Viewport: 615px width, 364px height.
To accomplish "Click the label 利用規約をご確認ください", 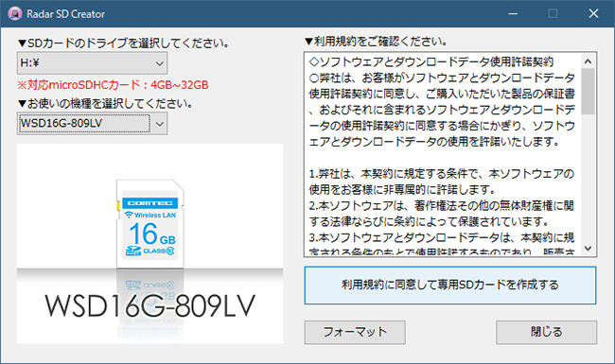I will [x=376, y=42].
